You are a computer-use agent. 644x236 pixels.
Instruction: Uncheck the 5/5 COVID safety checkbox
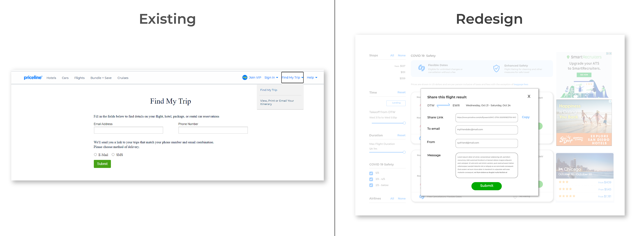pyautogui.click(x=371, y=173)
